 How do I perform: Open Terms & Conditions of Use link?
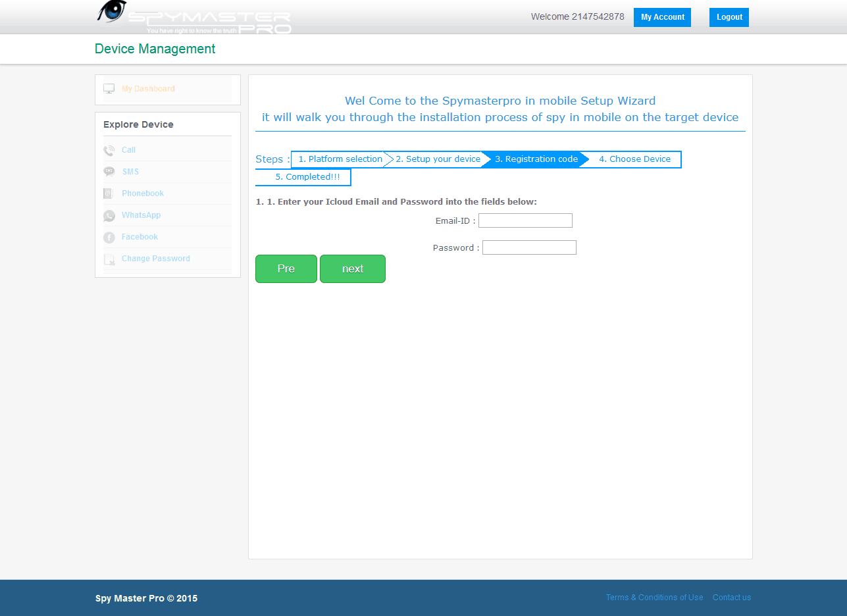tap(654, 598)
